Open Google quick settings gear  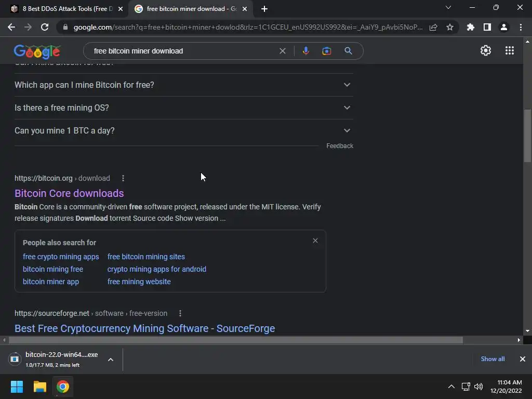point(486,50)
